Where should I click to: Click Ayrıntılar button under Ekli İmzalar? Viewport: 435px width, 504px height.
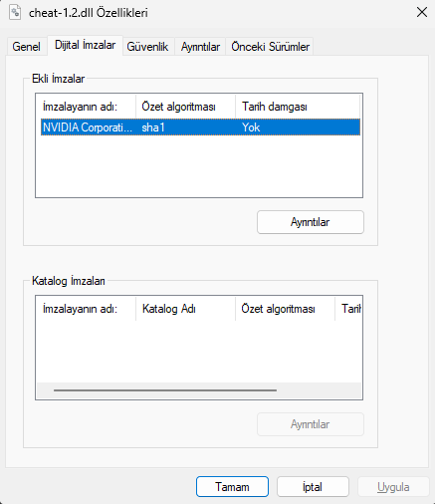point(311,222)
